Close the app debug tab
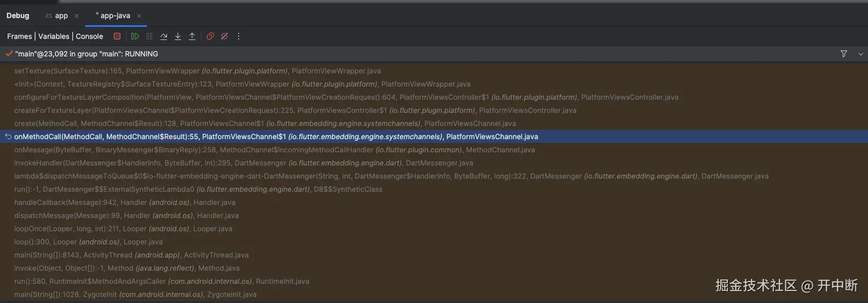Image resolution: width=868 pixels, height=303 pixels. [77, 16]
